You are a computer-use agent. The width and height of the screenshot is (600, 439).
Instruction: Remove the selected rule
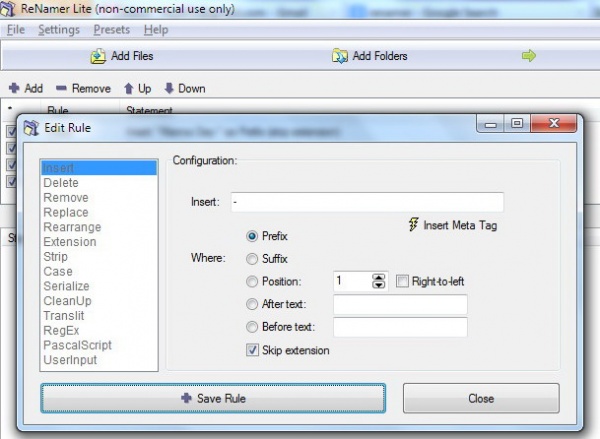(x=83, y=88)
